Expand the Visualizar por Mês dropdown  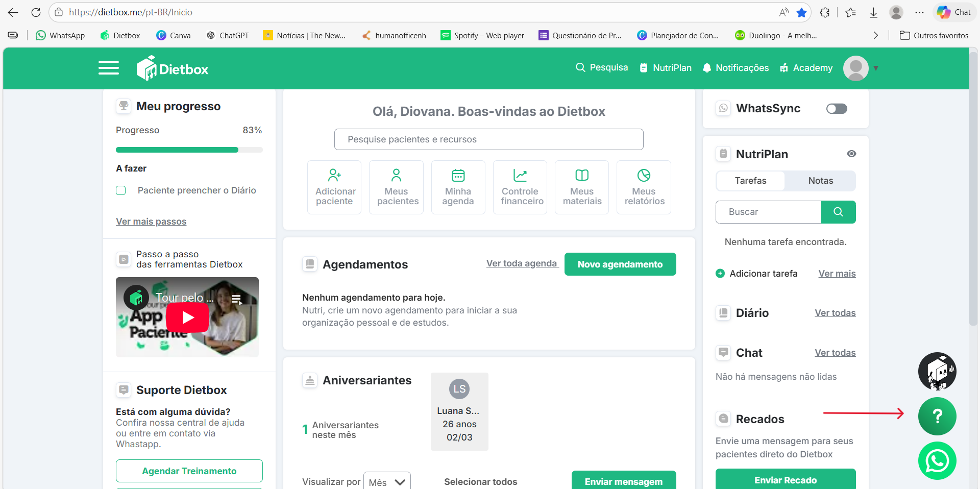tap(387, 482)
